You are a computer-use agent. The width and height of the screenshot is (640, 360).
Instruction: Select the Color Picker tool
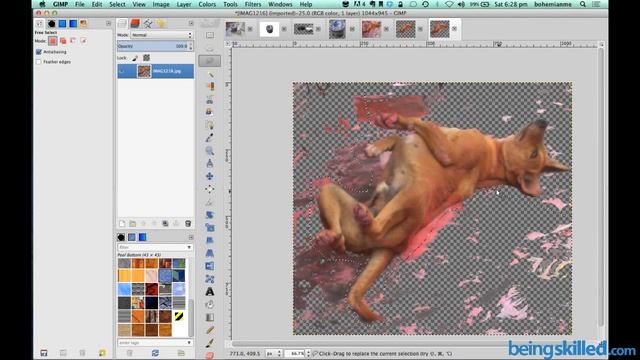click(x=210, y=138)
